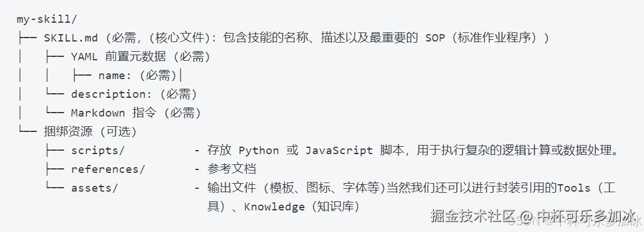Click the word Python in scripts description
Viewport: 644px width, 232px height.
(259, 150)
